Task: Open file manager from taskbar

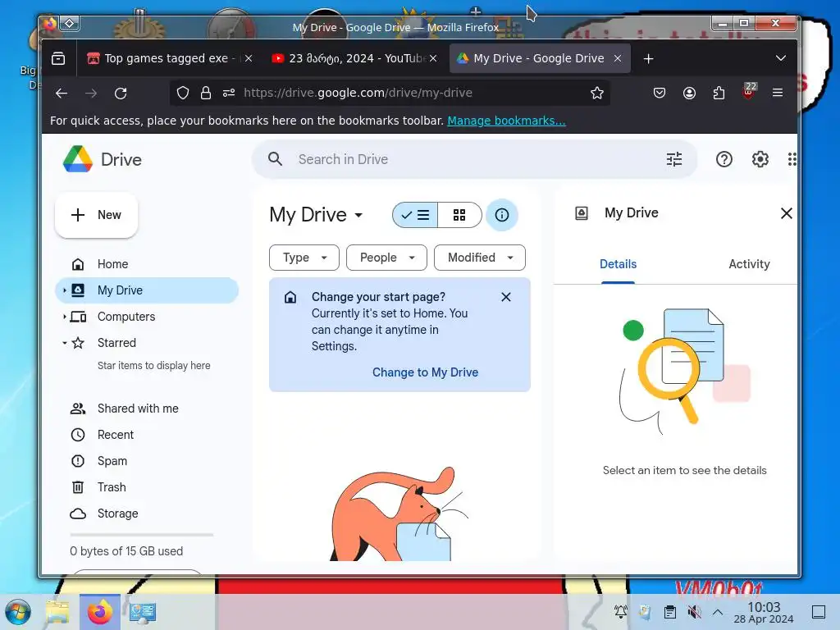Action: (57, 612)
